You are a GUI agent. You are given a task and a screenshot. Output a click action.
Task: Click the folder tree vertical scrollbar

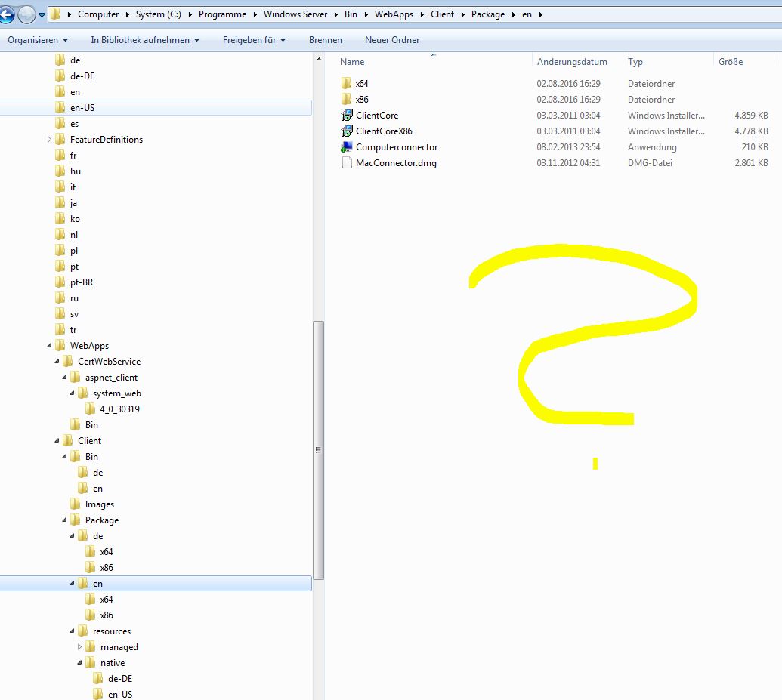point(319,449)
